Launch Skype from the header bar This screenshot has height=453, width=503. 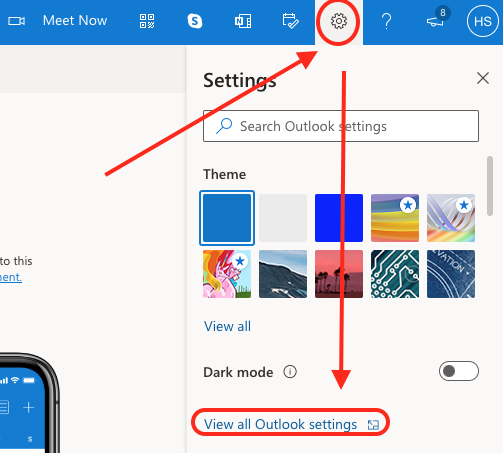coord(195,21)
